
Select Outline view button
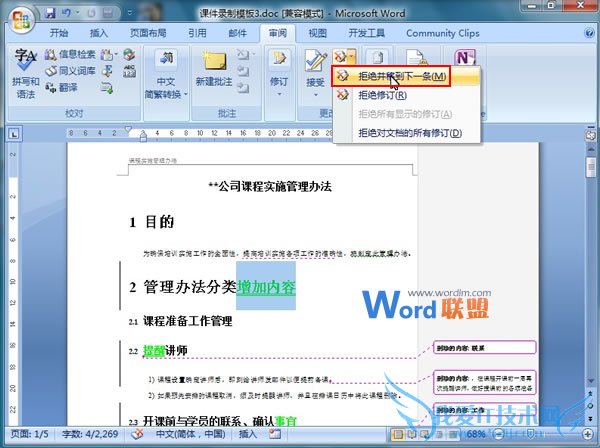coord(440,434)
